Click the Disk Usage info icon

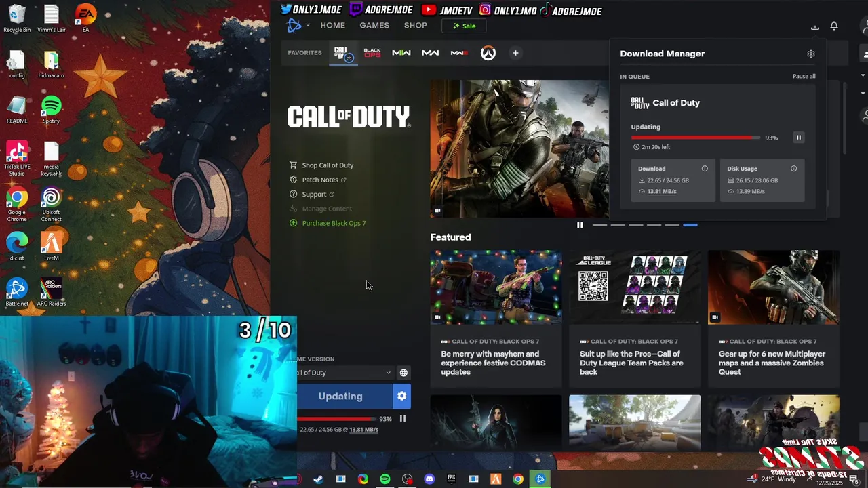793,169
